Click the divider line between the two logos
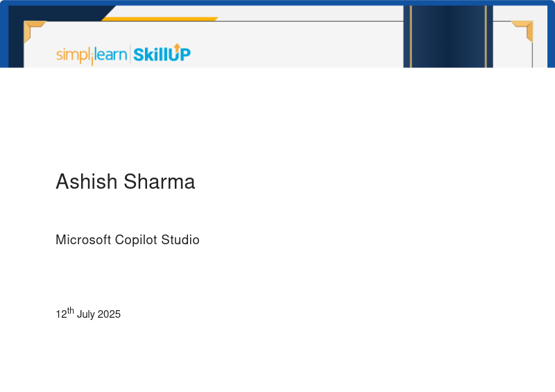 (x=130, y=54)
